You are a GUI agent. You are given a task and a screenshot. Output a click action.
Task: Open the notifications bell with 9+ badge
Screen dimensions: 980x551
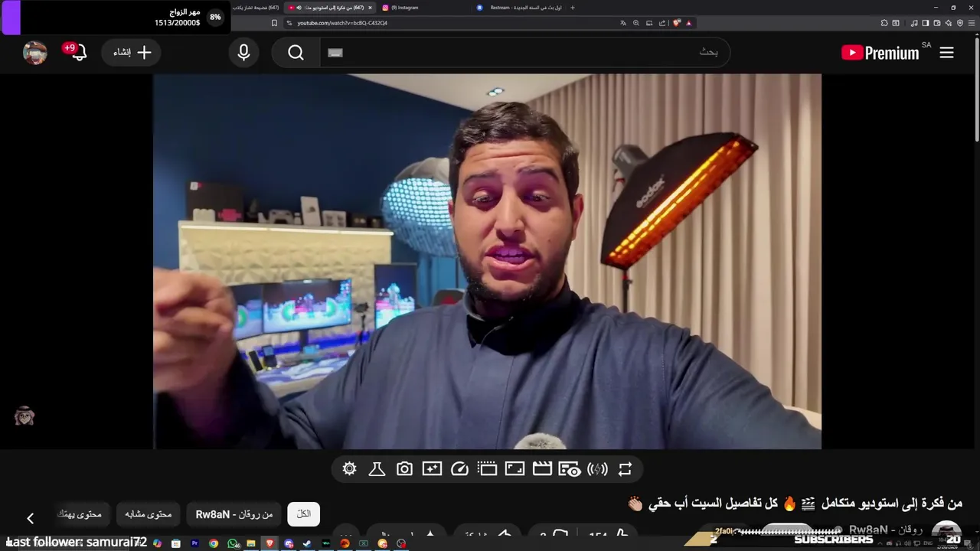coord(78,53)
